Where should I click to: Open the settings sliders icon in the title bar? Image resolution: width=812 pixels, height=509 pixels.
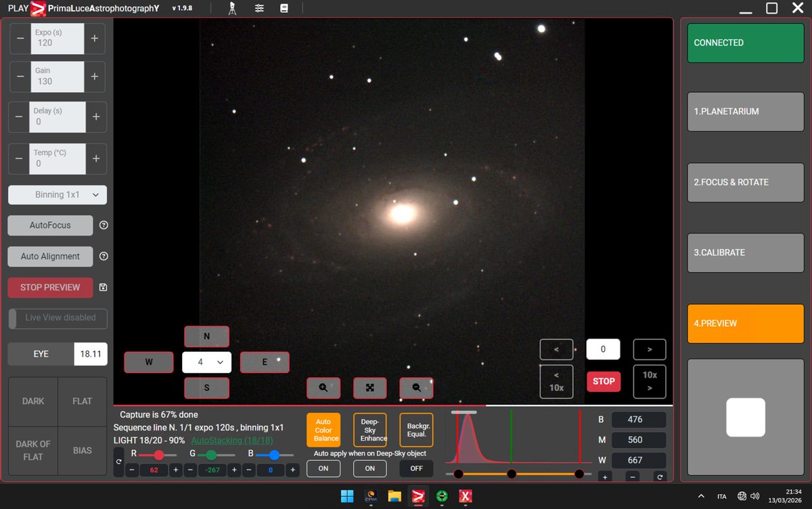point(260,9)
